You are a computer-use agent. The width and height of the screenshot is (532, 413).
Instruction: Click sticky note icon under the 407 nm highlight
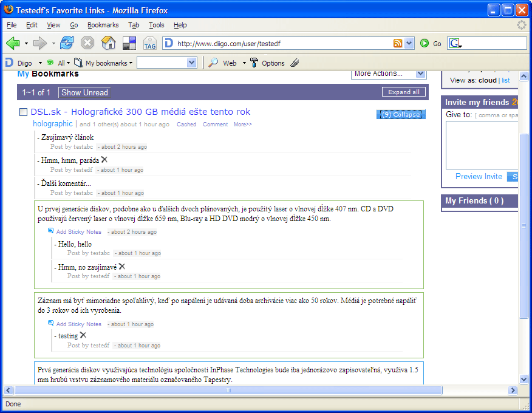50,231
